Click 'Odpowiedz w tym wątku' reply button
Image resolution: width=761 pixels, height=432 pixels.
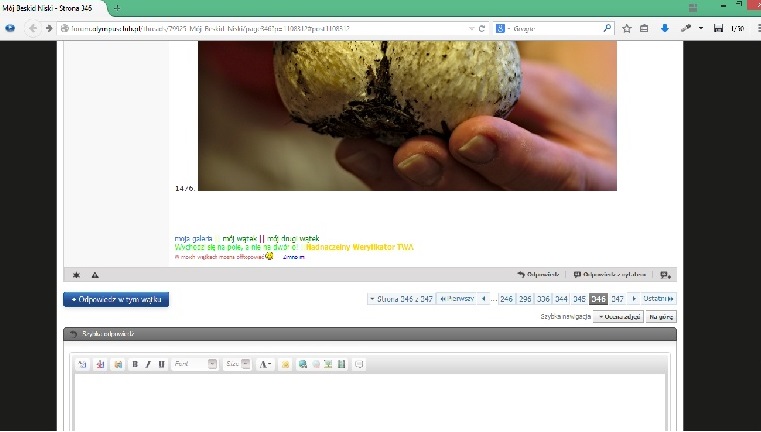(x=116, y=299)
